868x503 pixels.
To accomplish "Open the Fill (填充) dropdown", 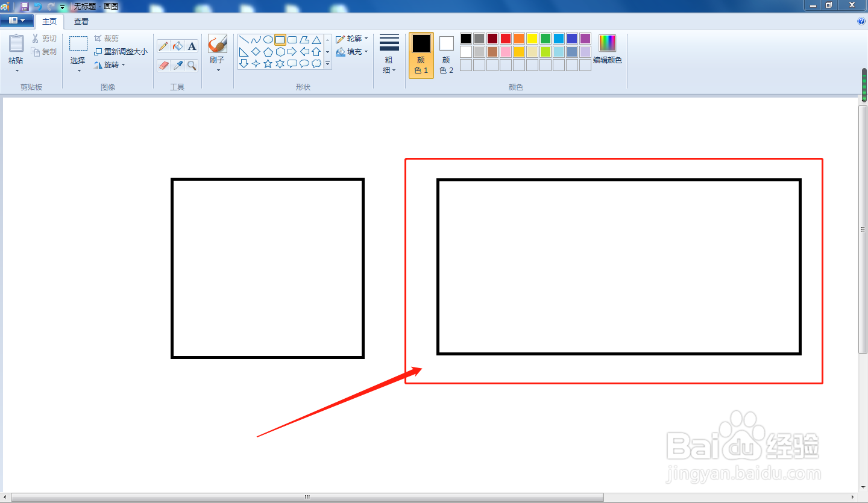I will click(352, 52).
